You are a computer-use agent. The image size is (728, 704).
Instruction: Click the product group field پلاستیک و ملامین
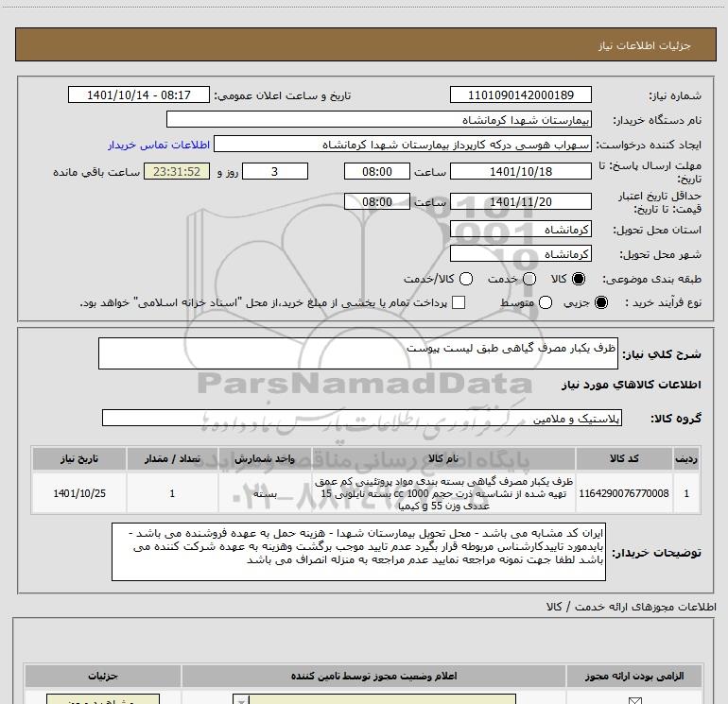[362, 418]
